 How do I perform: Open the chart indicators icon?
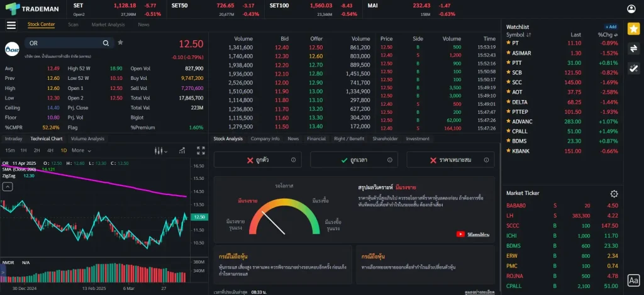[x=182, y=151]
